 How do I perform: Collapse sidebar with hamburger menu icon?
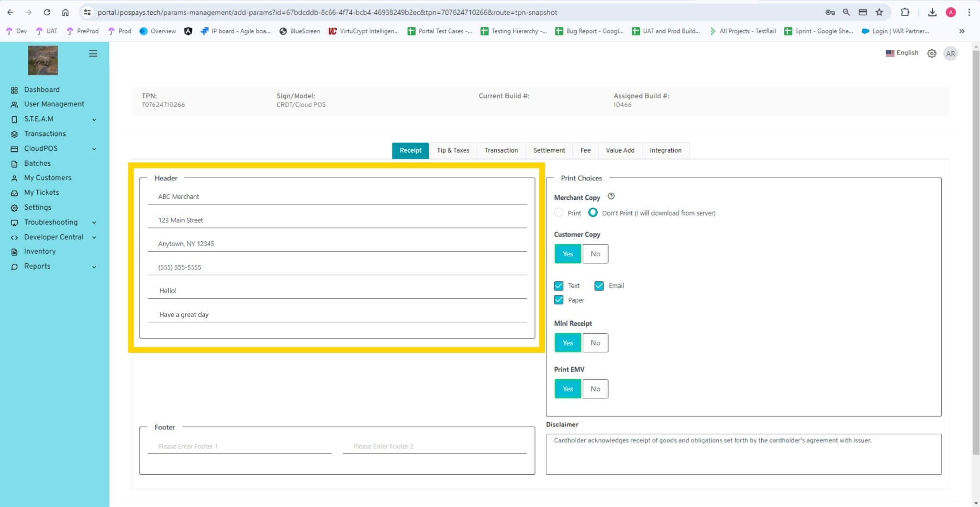pyautogui.click(x=93, y=54)
